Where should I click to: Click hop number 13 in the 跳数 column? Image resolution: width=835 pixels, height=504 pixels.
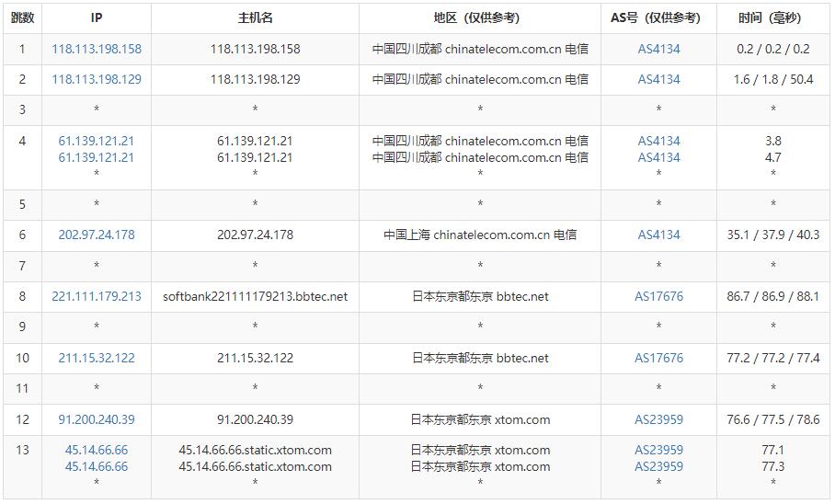pyautogui.click(x=22, y=450)
